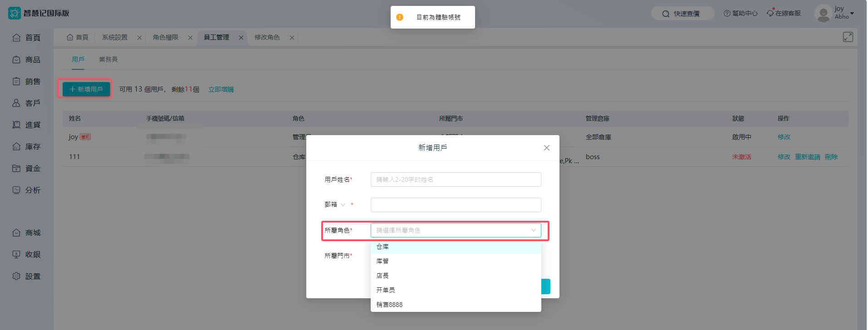Choose 銷售8888 role option

[389, 305]
